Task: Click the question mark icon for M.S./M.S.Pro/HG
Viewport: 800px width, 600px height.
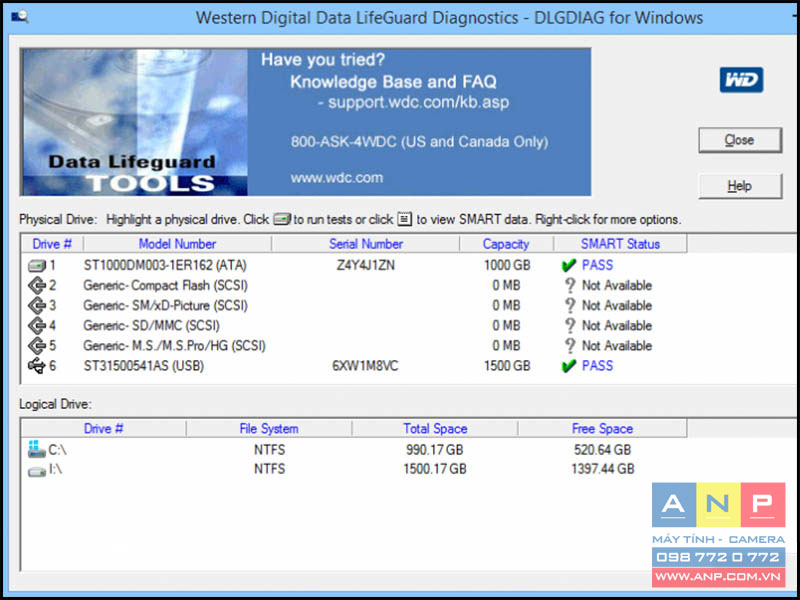Action: (570, 346)
